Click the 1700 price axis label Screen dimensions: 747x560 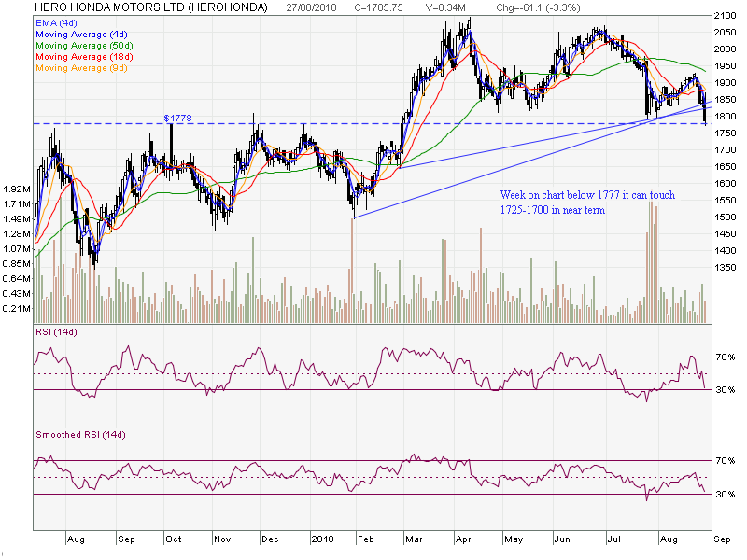coord(726,150)
